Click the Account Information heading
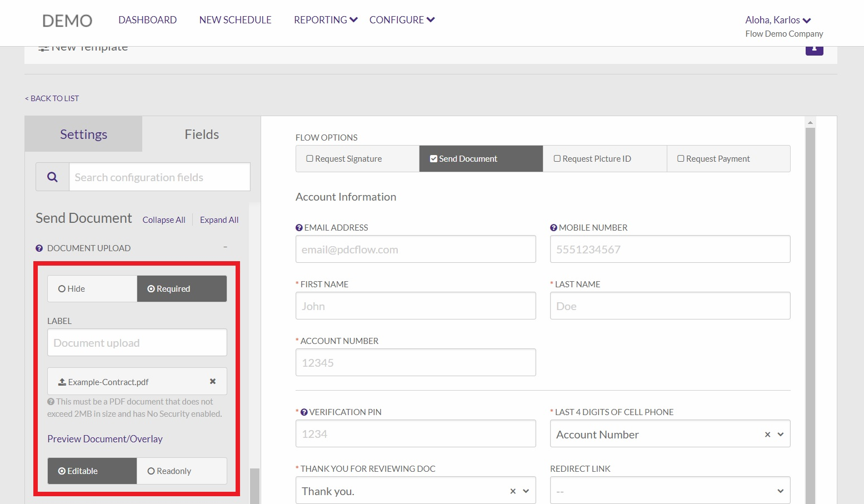The width and height of the screenshot is (864, 504). 346,197
